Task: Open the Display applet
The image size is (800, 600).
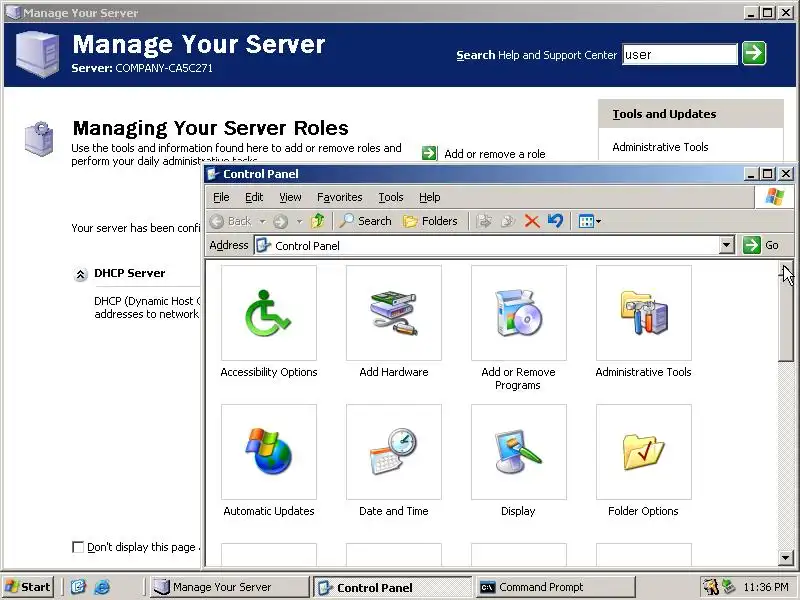Action: click(518, 461)
